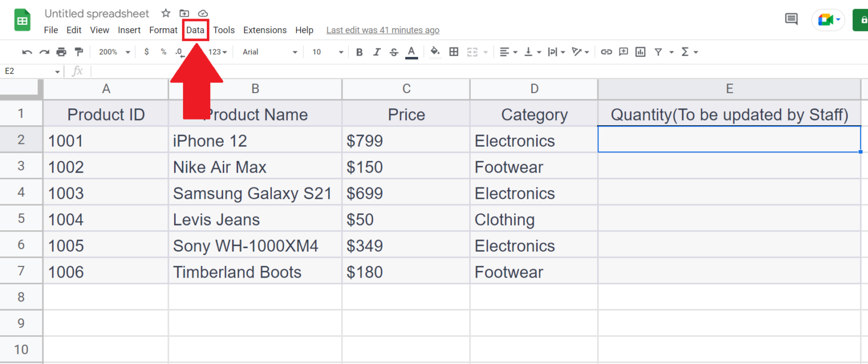Click the Insert comment icon
Screen dimensions: 868x364
[623, 52]
